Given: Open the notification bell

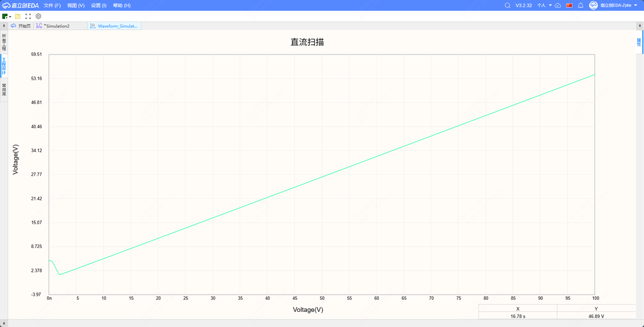Looking at the screenshot, I should coord(581,6).
